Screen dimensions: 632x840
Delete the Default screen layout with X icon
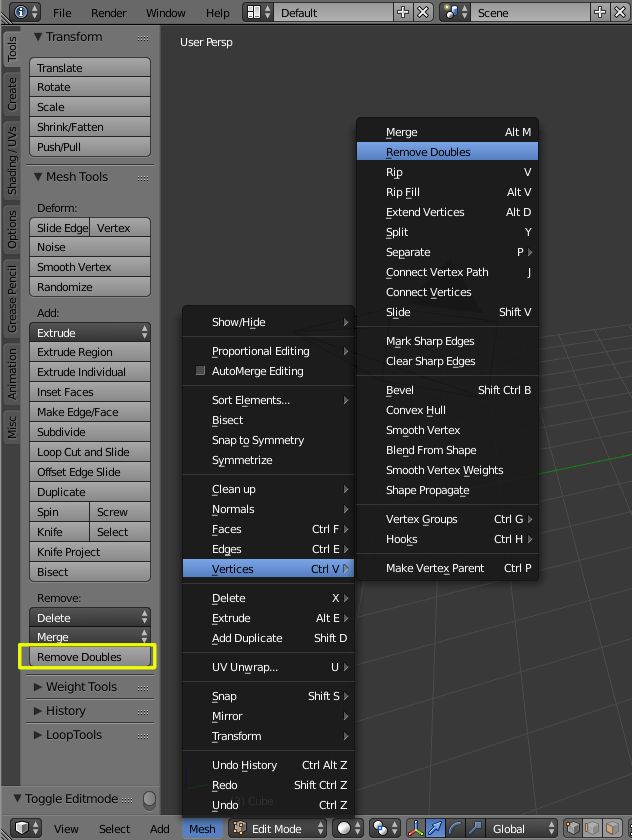423,12
